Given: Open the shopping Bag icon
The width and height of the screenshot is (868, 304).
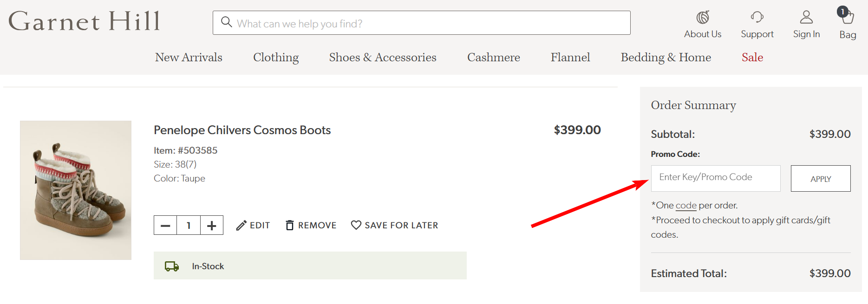Looking at the screenshot, I should [x=848, y=17].
